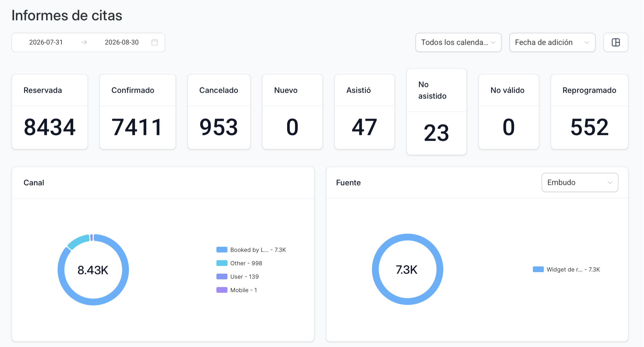644x347 pixels.
Task: Click the arrow between the two dates
Action: [84, 42]
